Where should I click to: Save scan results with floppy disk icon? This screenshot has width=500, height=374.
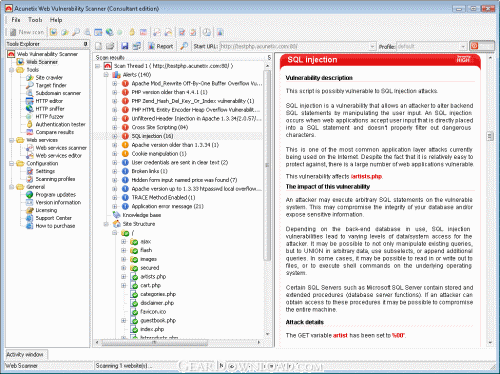pos(125,46)
